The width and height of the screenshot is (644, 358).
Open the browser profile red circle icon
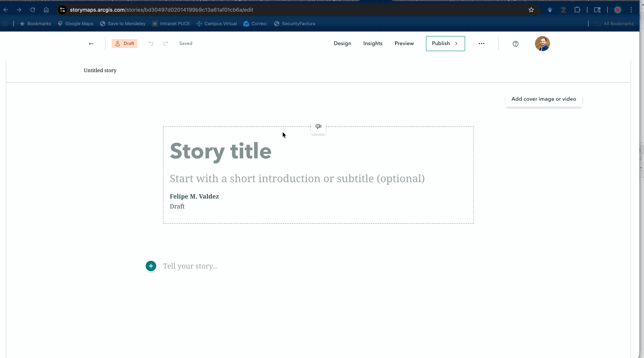click(x=618, y=10)
